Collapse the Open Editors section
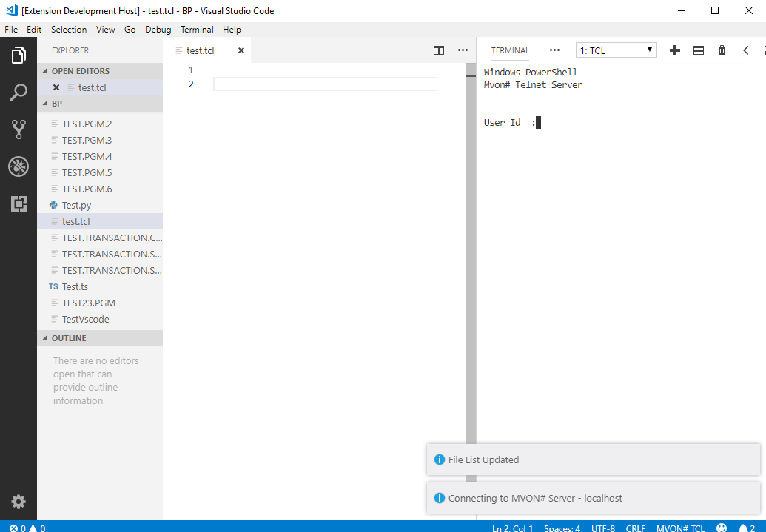 point(100,71)
